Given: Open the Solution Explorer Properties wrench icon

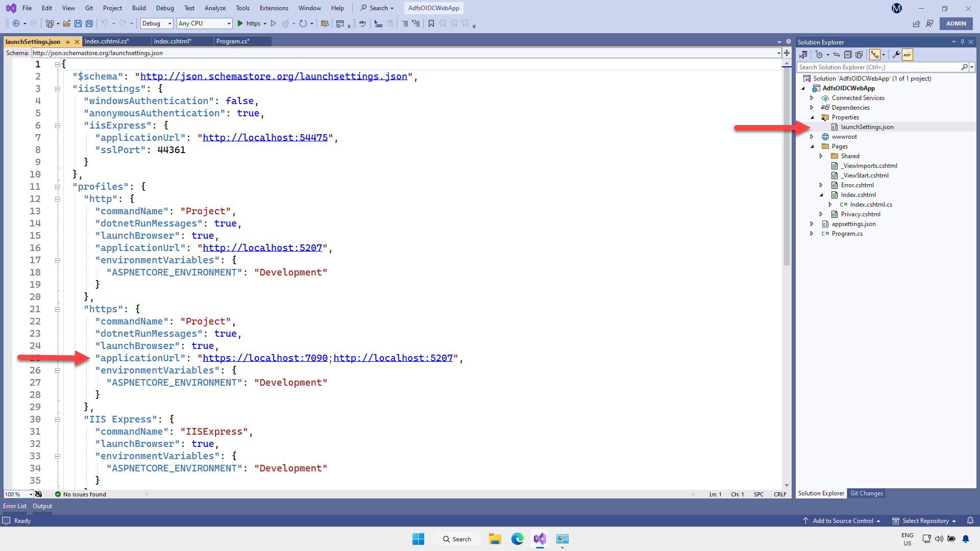Looking at the screenshot, I should coord(896,55).
